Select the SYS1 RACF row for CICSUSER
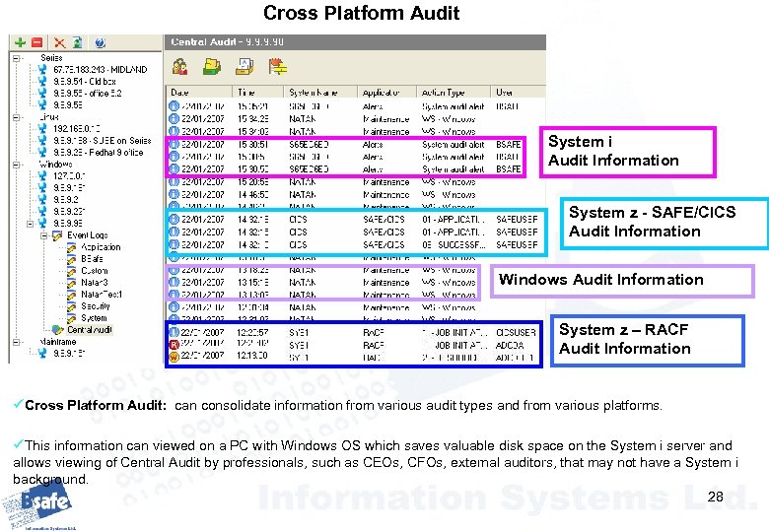 click(x=354, y=332)
